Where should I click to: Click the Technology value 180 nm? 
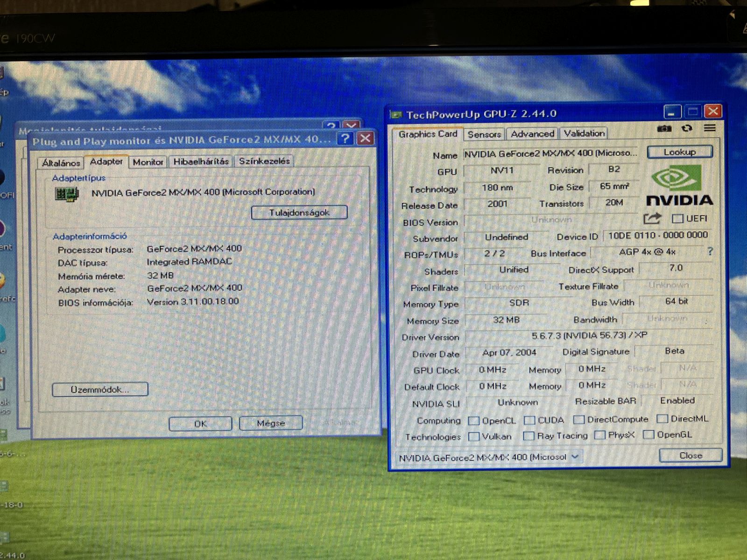497,188
